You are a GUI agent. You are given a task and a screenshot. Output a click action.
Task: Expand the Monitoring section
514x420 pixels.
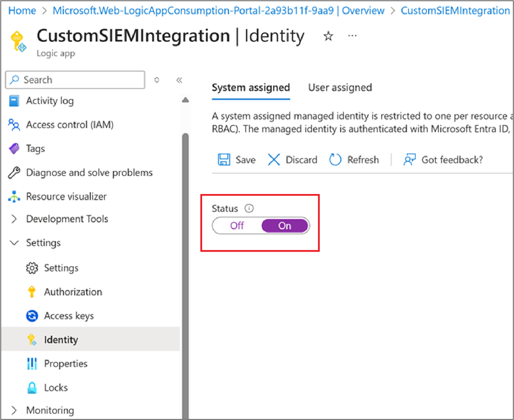(14, 410)
